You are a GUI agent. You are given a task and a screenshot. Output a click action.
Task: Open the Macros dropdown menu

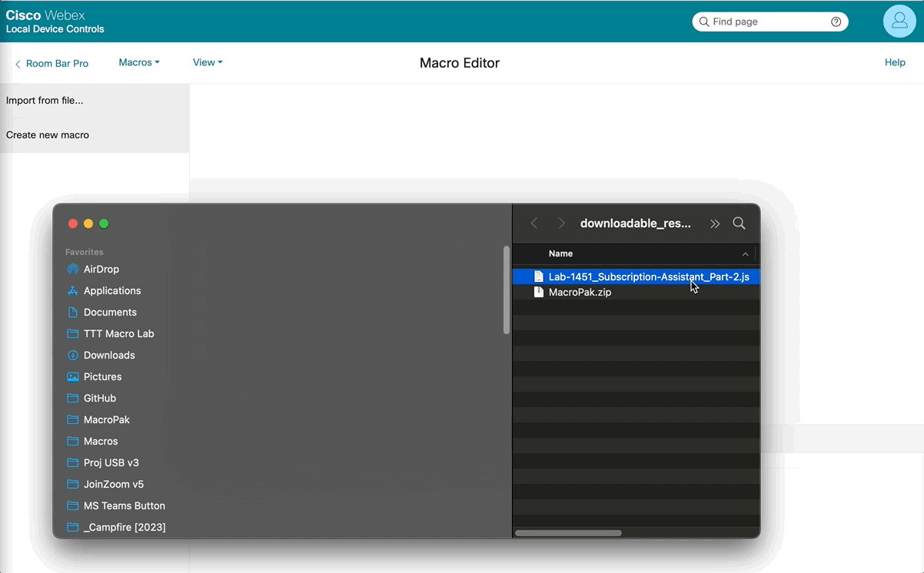coord(138,63)
